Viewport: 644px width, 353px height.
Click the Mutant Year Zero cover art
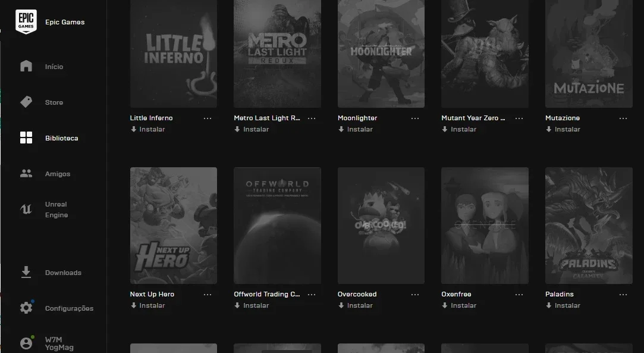[485, 54]
